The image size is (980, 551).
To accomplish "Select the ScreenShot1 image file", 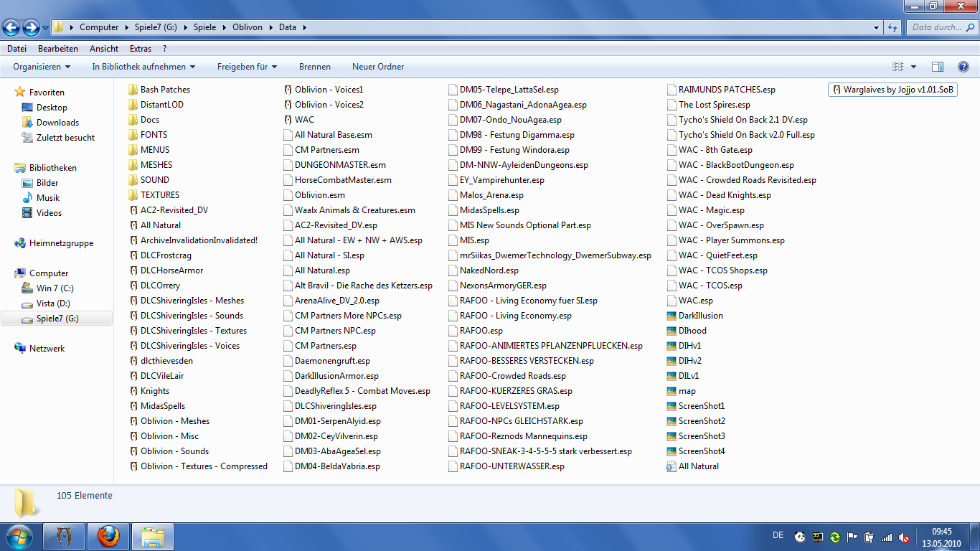I will point(701,406).
